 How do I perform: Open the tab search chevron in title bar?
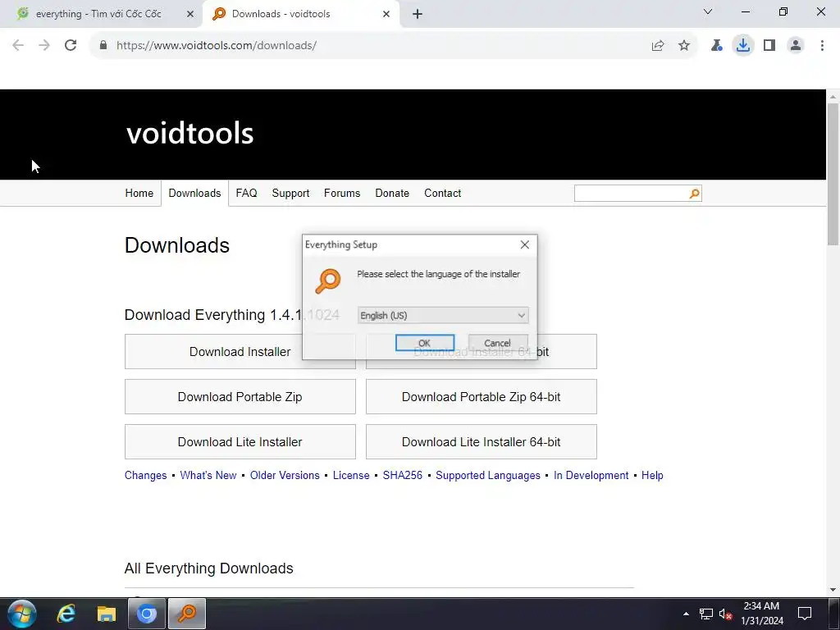point(708,11)
